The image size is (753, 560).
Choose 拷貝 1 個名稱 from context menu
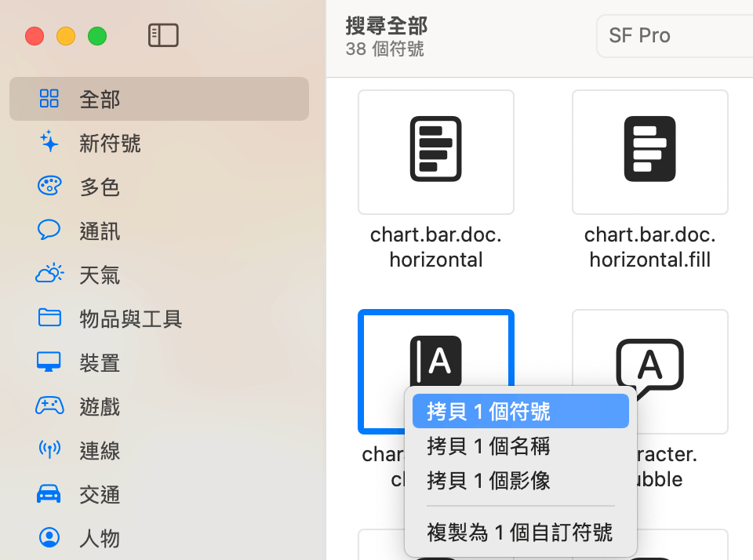(x=521, y=445)
